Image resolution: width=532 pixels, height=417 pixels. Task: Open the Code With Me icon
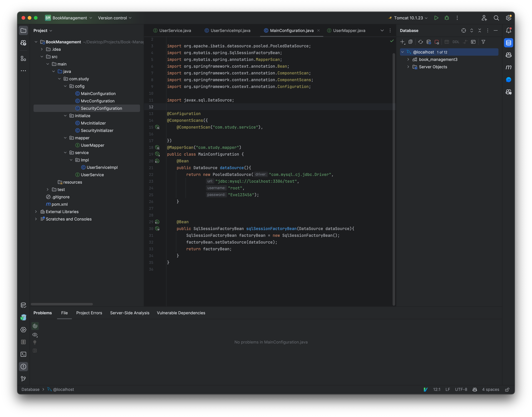tap(484, 18)
